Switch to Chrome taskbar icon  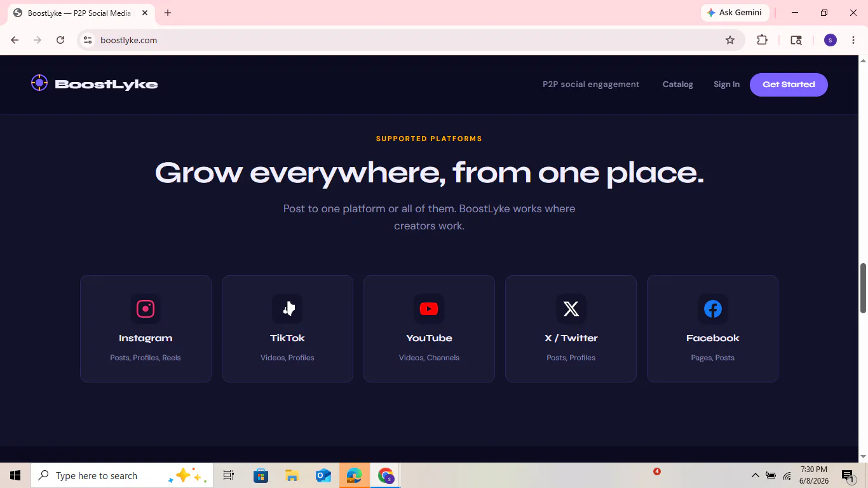(x=385, y=475)
